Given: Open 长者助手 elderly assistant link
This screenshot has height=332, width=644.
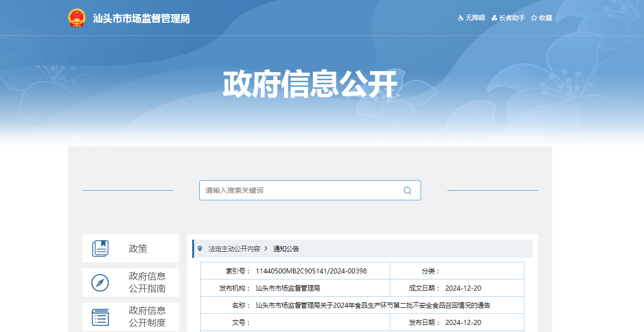Looking at the screenshot, I should coord(512,18).
